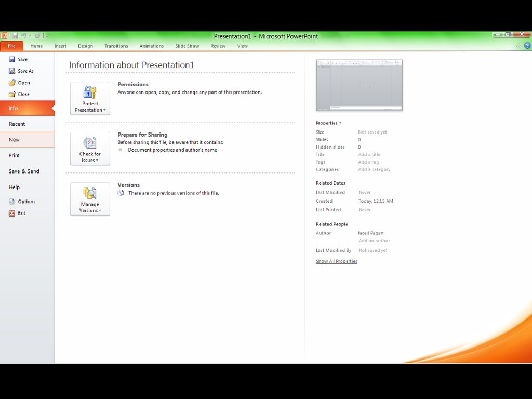The image size is (532, 399).
Task: Click Document properties and author's name text
Action: 172,150
